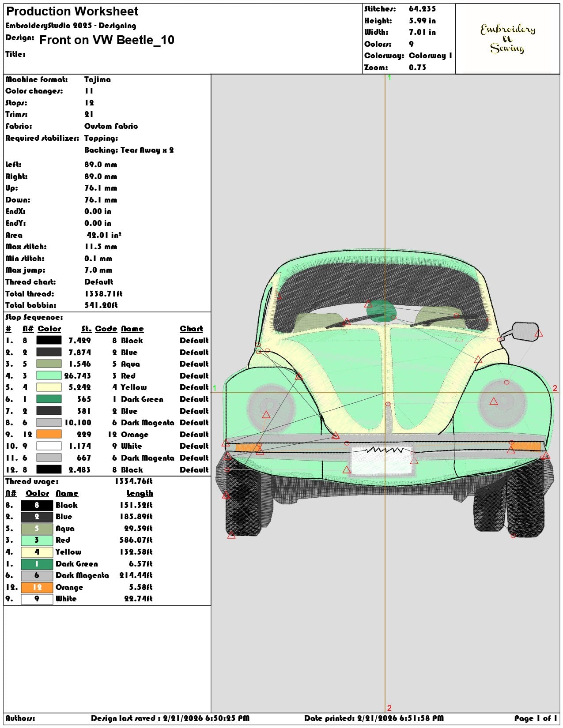Image resolution: width=563 pixels, height=728 pixels.
Task: Click the 'Colorway 1' value
Action: [431, 56]
